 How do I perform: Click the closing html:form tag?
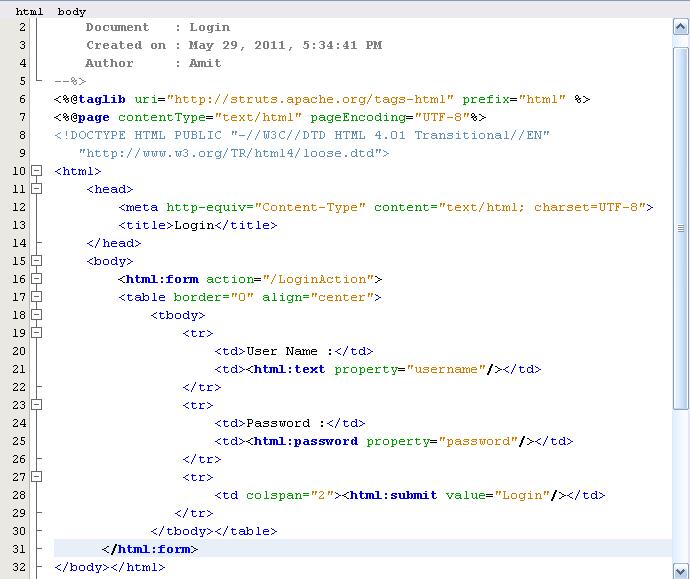(x=150, y=549)
